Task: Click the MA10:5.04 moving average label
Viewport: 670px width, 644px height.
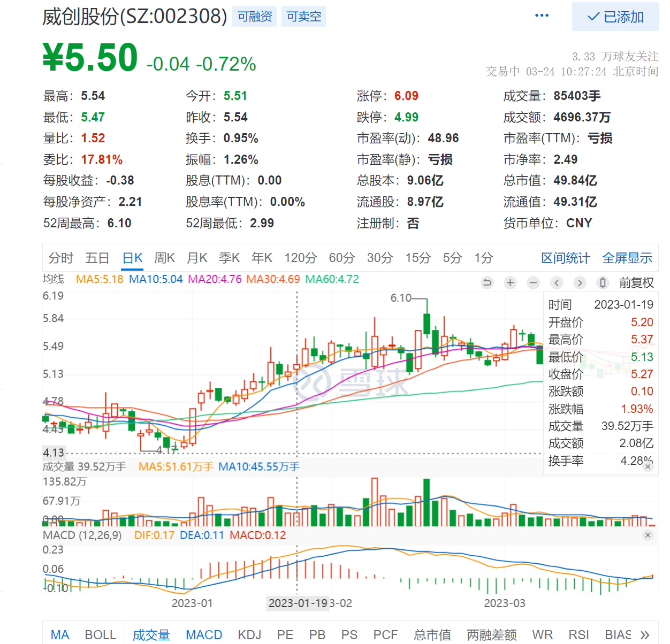Action: coord(156,279)
